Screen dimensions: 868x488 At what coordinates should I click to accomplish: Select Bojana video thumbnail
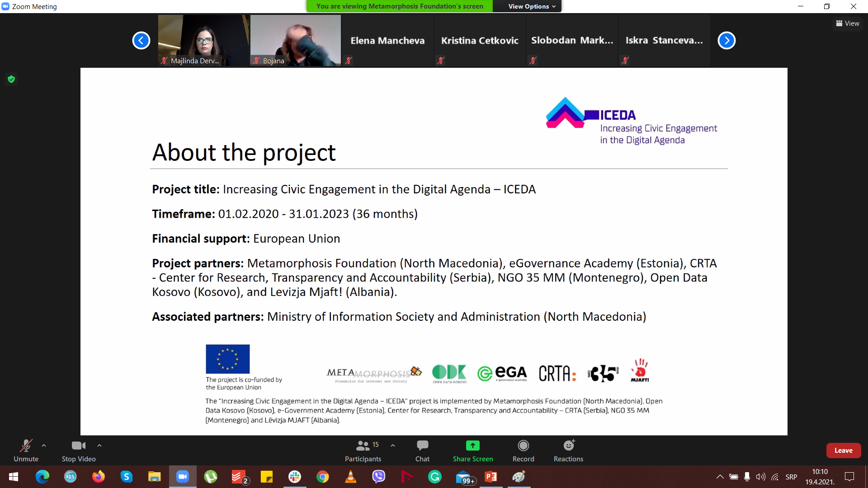click(x=296, y=41)
